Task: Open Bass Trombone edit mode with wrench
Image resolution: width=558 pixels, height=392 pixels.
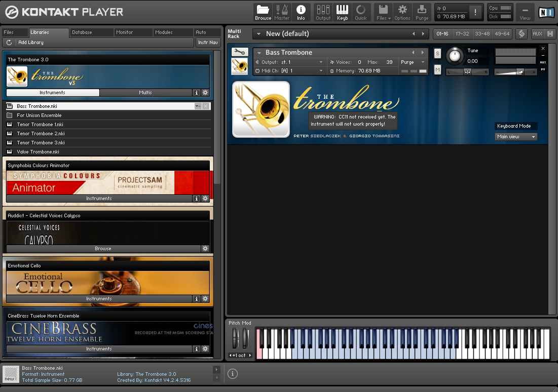Action: (x=240, y=52)
